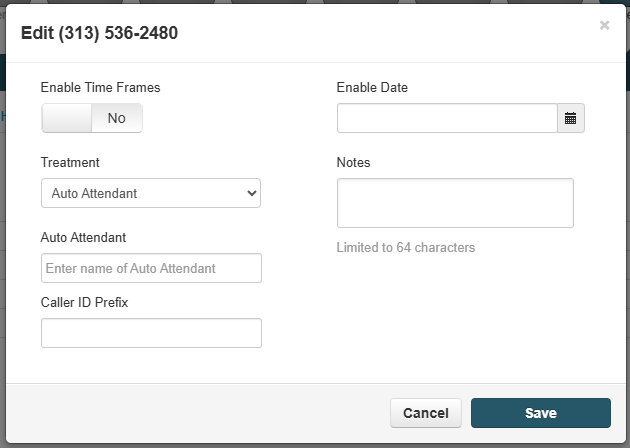
Task: Click the 'Treatment' field label
Action: click(x=70, y=162)
